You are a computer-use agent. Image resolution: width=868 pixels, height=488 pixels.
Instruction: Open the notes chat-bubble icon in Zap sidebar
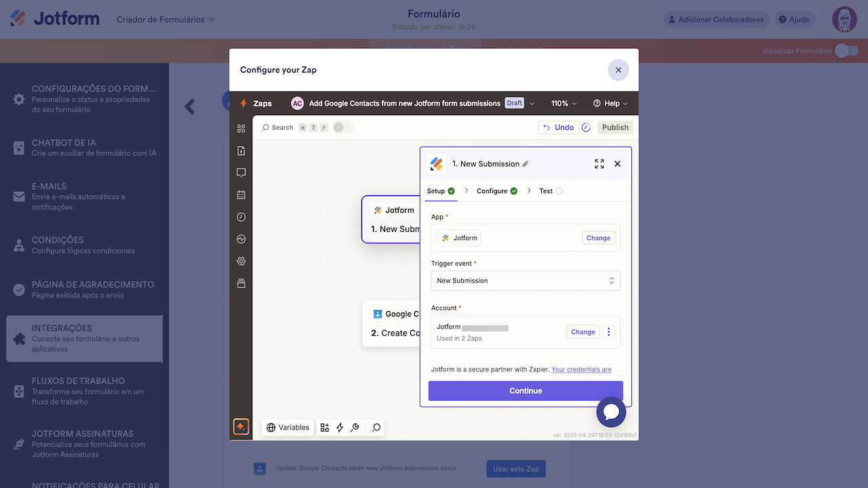tap(241, 172)
